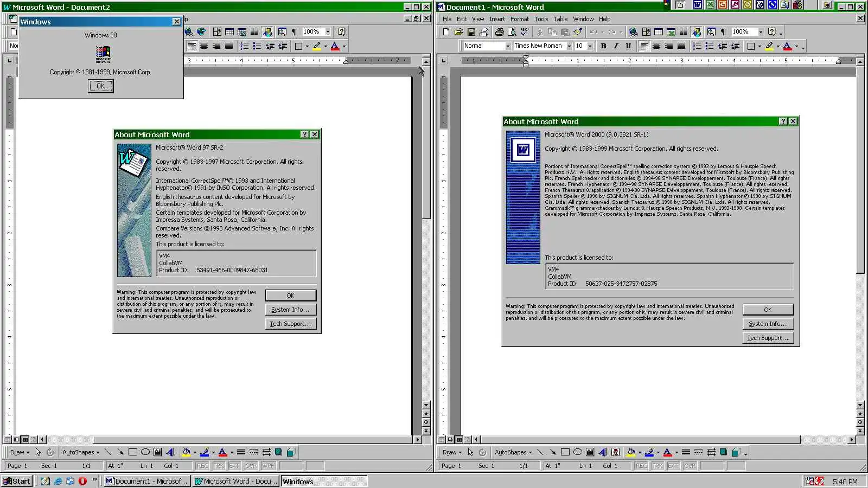Toggle Bullets list in Word 2000

(710, 46)
